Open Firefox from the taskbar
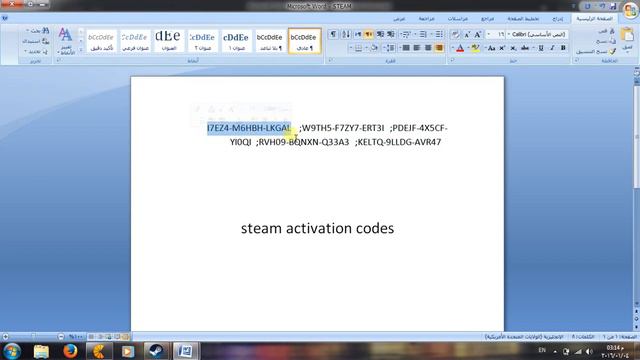The image size is (640, 360). [x=70, y=351]
